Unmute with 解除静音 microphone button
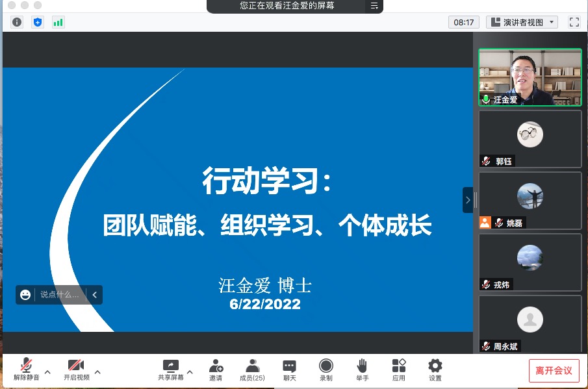Viewport: 588px width, 389px height. point(26,369)
